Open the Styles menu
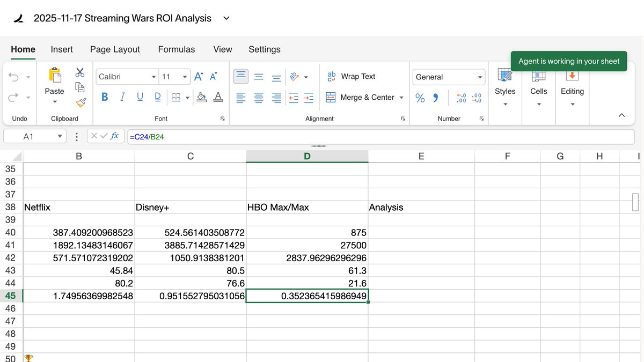 [x=505, y=88]
